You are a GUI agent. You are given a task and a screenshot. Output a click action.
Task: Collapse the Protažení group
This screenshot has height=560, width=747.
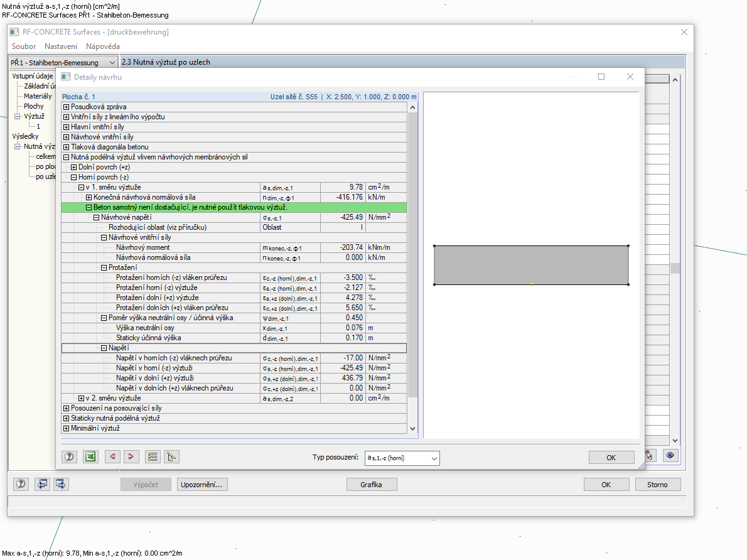click(x=104, y=267)
